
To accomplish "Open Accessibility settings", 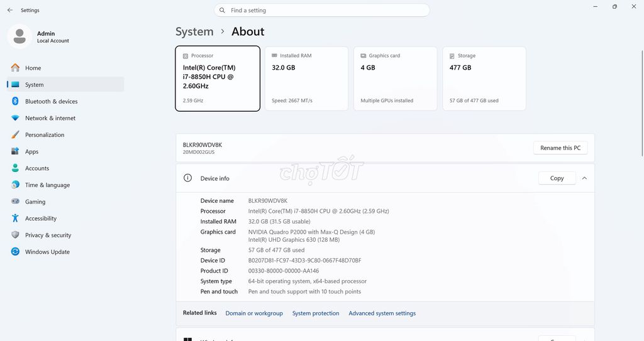I will (x=65, y=219).
